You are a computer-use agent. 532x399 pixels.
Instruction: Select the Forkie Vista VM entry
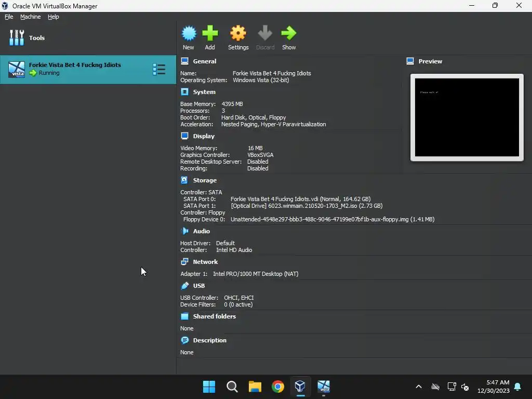click(88, 70)
